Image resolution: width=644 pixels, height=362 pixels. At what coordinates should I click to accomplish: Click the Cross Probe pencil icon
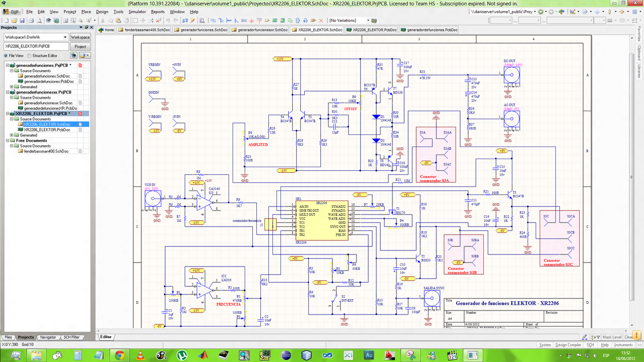coord(192,21)
